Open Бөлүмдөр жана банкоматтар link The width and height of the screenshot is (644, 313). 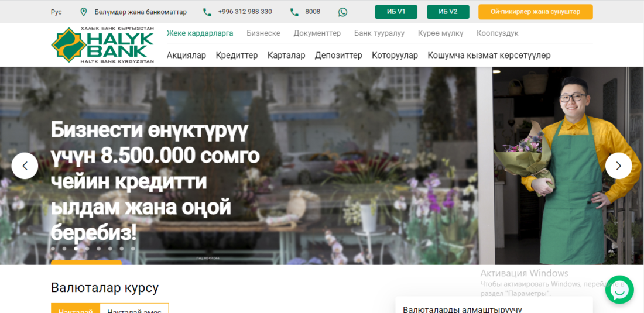point(141,12)
